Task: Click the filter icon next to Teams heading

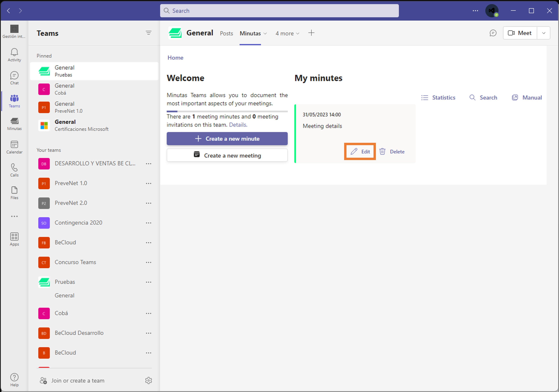Action: 149,33
